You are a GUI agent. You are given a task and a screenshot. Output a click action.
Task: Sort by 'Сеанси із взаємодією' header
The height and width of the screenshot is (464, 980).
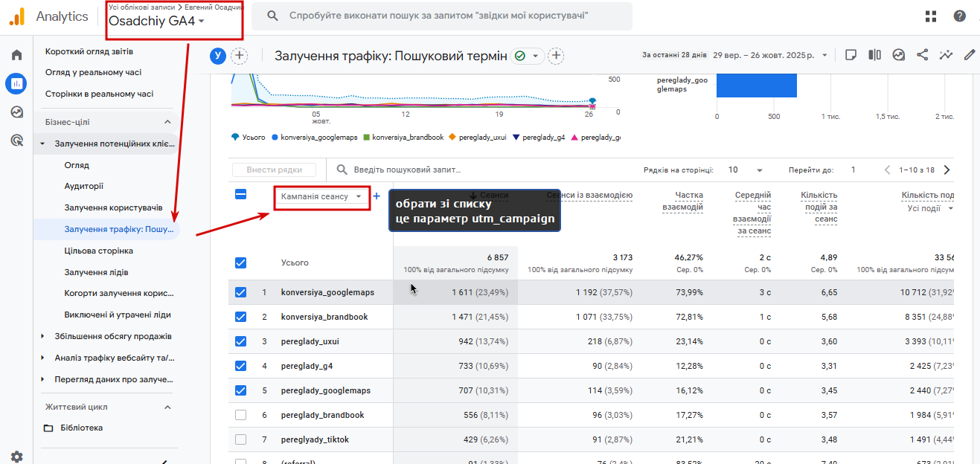[589, 195]
